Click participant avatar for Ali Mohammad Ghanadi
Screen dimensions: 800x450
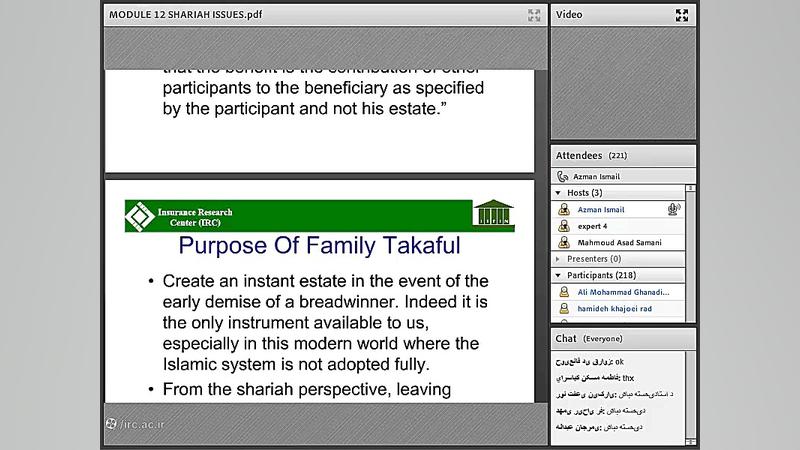pyautogui.click(x=564, y=292)
